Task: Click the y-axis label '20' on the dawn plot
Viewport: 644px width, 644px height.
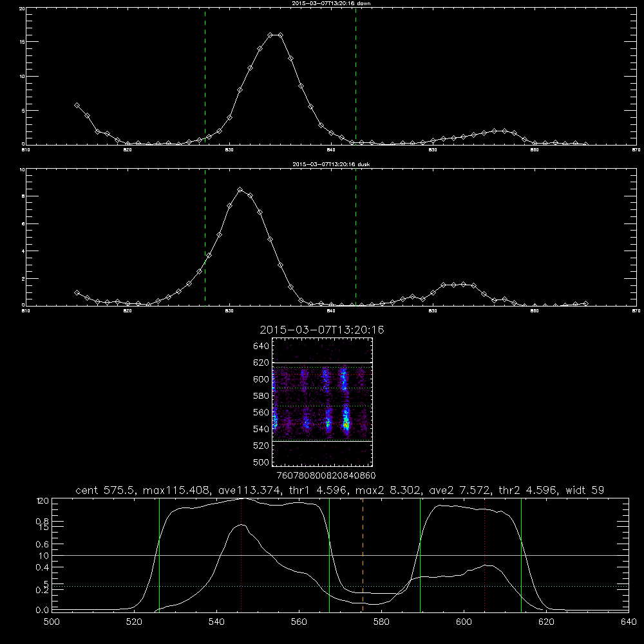Action: pos(22,8)
